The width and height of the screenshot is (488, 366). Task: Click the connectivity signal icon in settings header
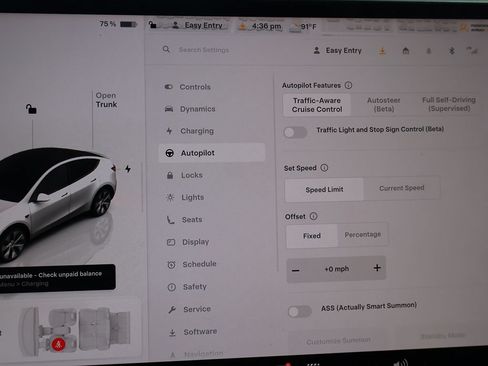tap(472, 51)
